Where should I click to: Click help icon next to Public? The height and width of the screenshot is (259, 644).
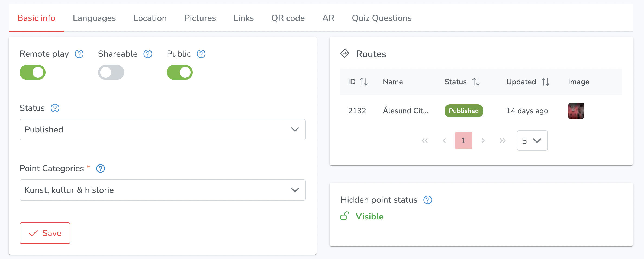(x=201, y=54)
